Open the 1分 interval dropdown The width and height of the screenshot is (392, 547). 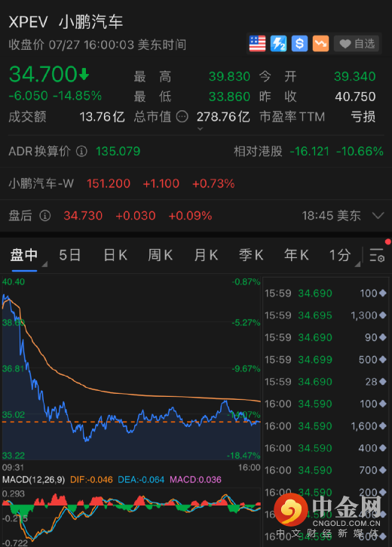tap(343, 255)
